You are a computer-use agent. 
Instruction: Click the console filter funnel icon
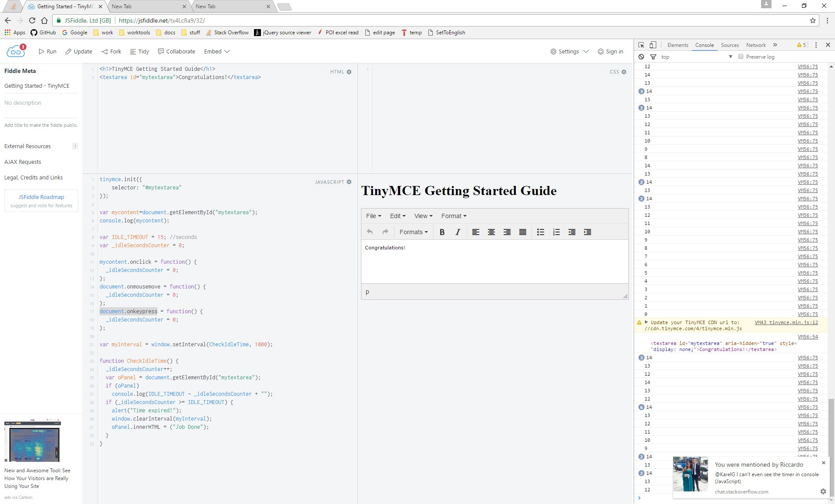[x=653, y=57]
